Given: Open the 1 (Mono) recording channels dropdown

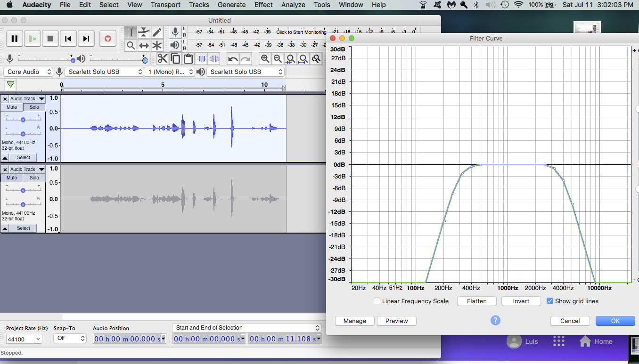Looking at the screenshot, I should point(170,72).
